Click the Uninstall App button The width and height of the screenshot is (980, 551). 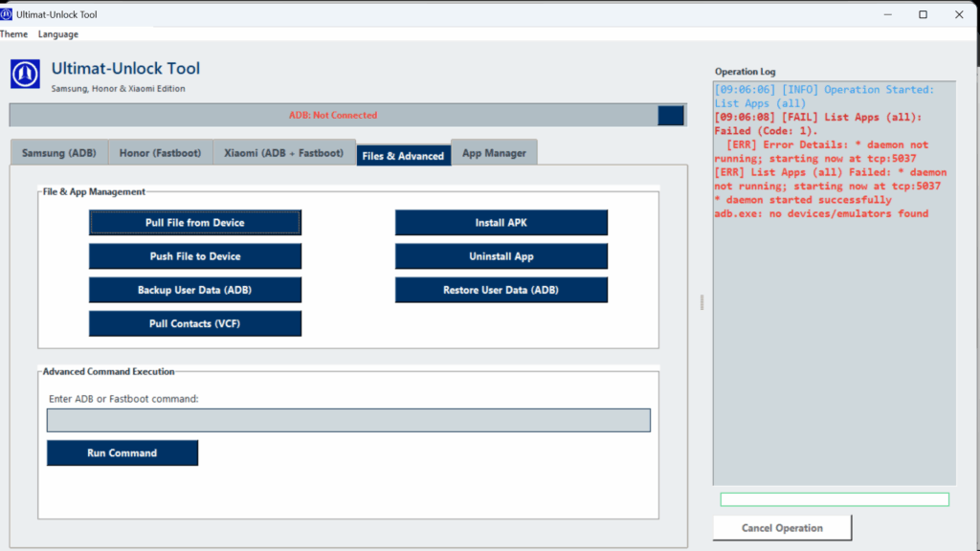tap(501, 256)
